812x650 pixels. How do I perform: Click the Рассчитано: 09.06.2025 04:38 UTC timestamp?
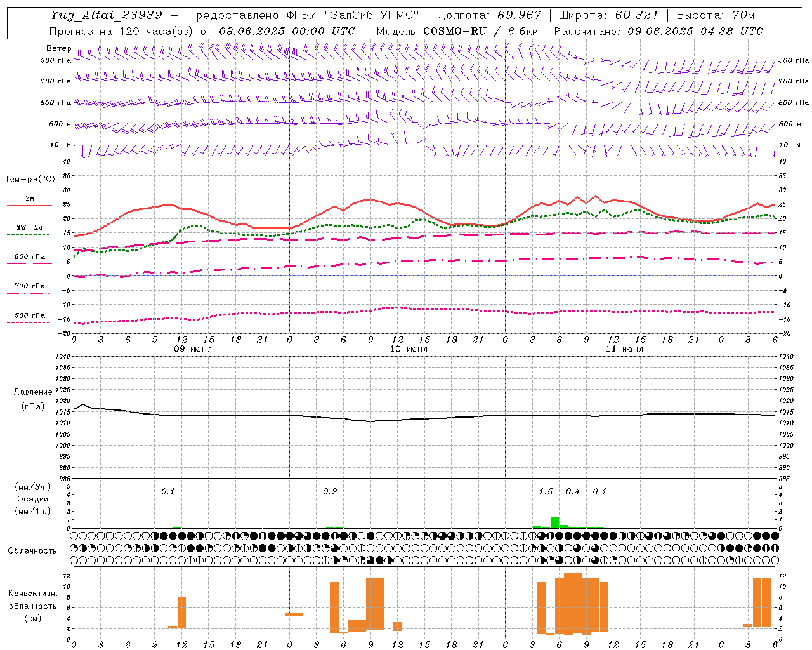point(659,31)
